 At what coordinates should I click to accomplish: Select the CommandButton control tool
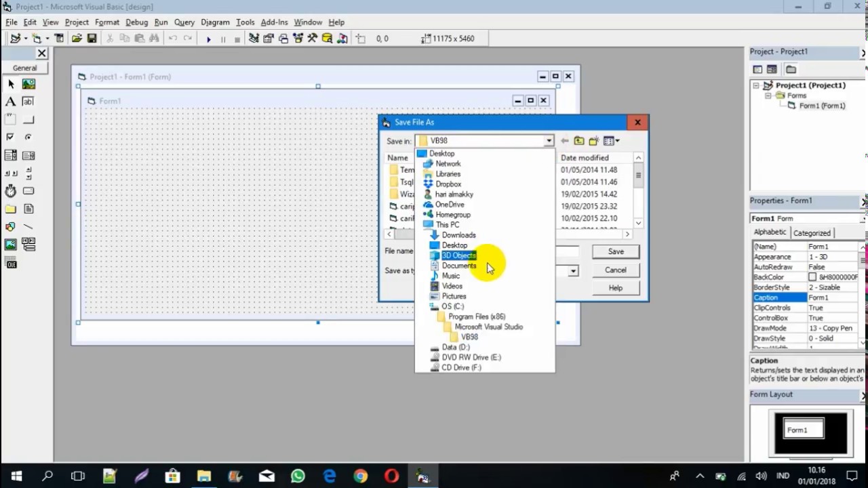[28, 119]
